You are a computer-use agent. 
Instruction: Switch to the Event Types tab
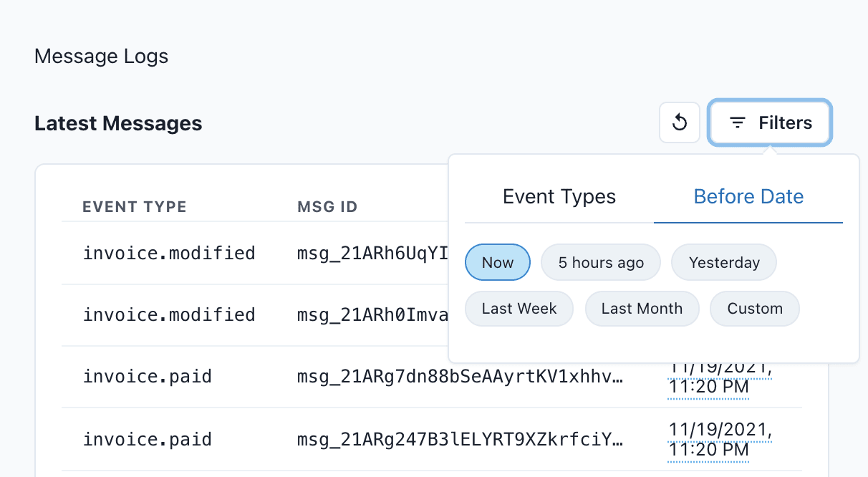[x=559, y=197]
